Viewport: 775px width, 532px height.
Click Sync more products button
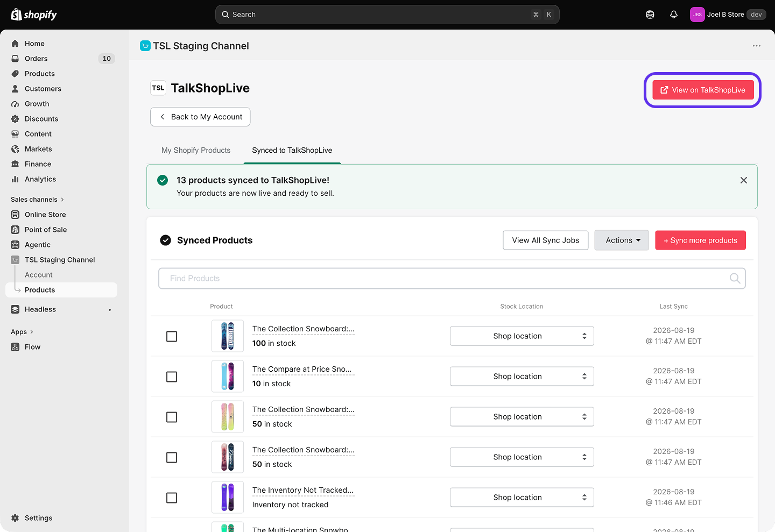pos(700,240)
